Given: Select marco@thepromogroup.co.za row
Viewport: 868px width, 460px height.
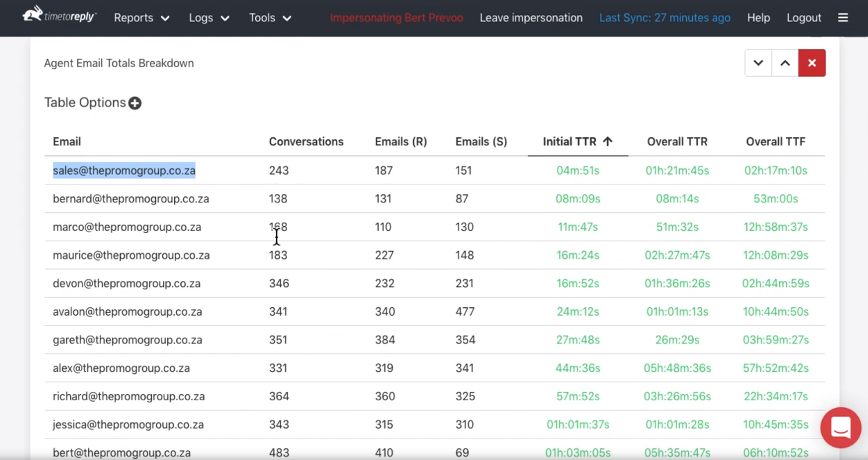Looking at the screenshot, I should pos(435,227).
